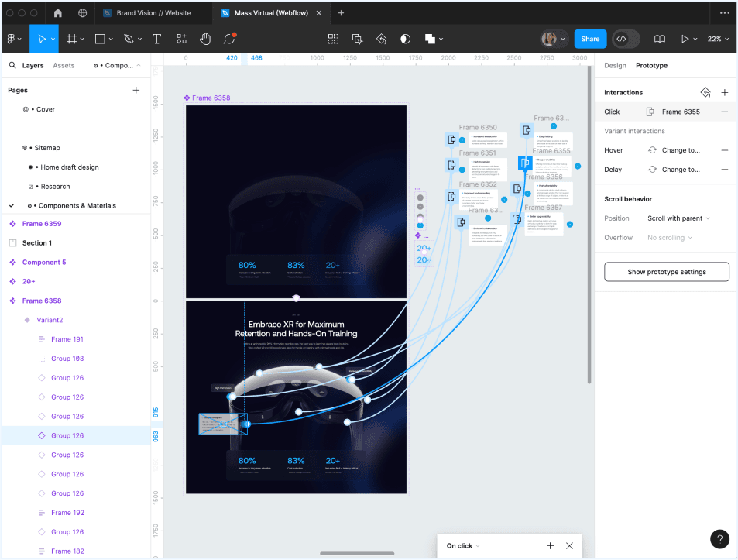Remove the Delay Change to interaction
Viewport: 738px width, 560px height.
[725, 170]
